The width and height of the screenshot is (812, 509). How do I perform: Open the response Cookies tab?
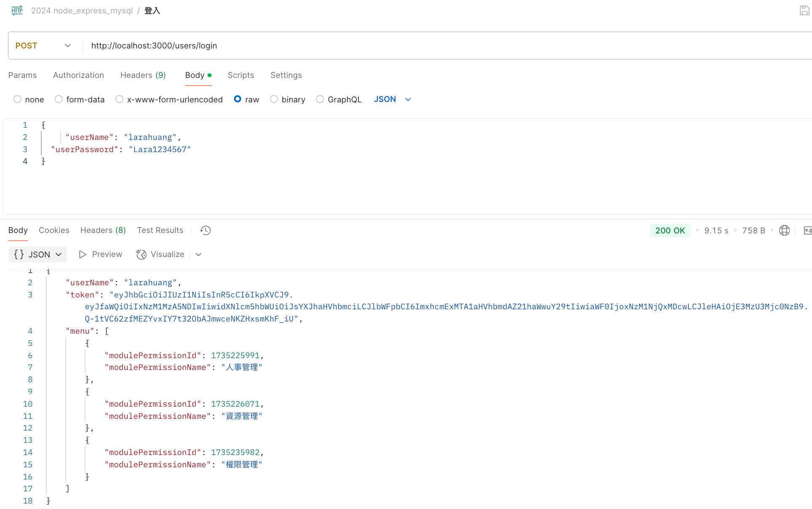pyautogui.click(x=54, y=230)
